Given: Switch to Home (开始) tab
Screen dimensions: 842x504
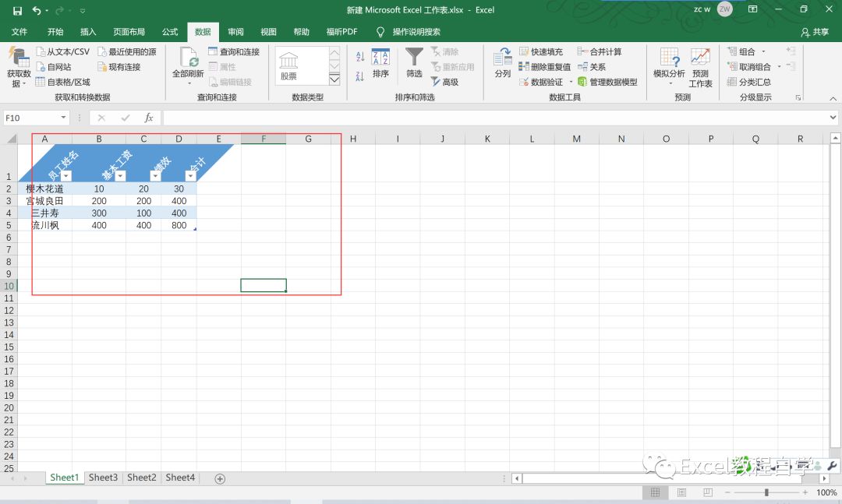Looking at the screenshot, I should click(x=55, y=32).
